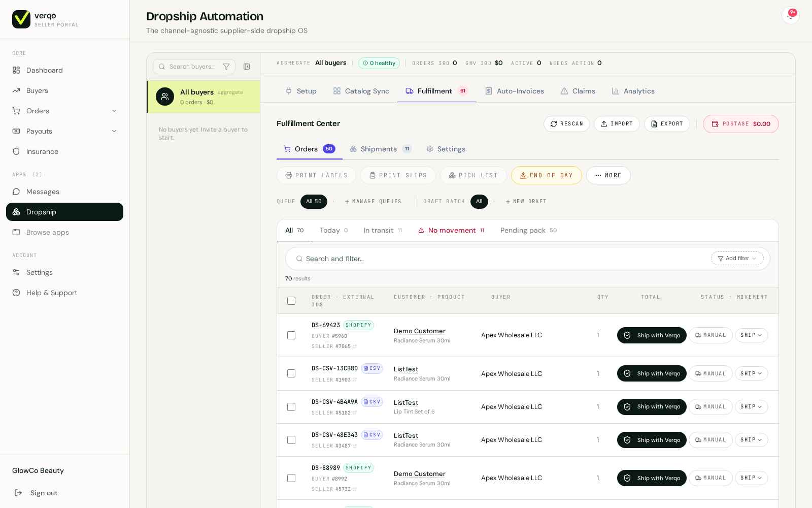Viewport: 812px width, 508px height.
Task: Open the notifications bell icon
Action: pyautogui.click(x=790, y=15)
